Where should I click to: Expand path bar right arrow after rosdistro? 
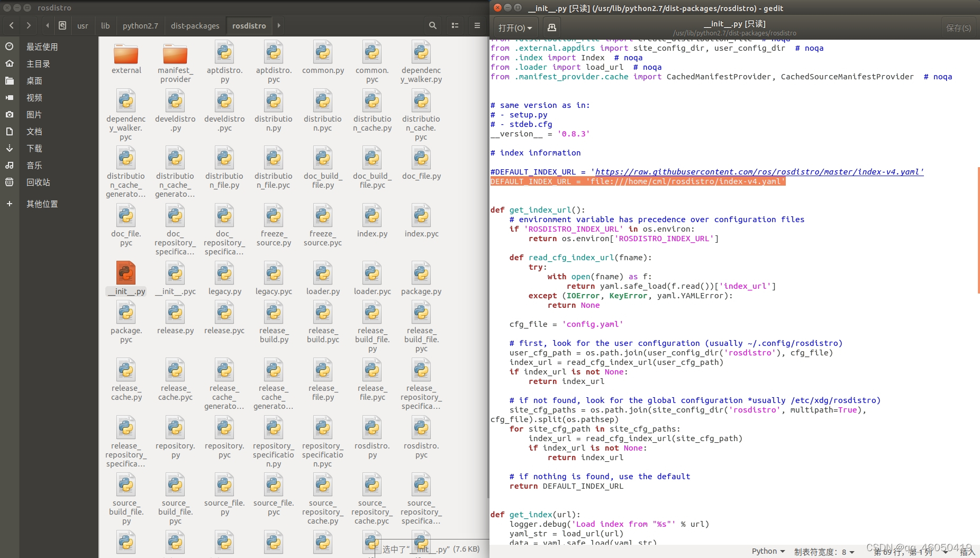coord(279,25)
